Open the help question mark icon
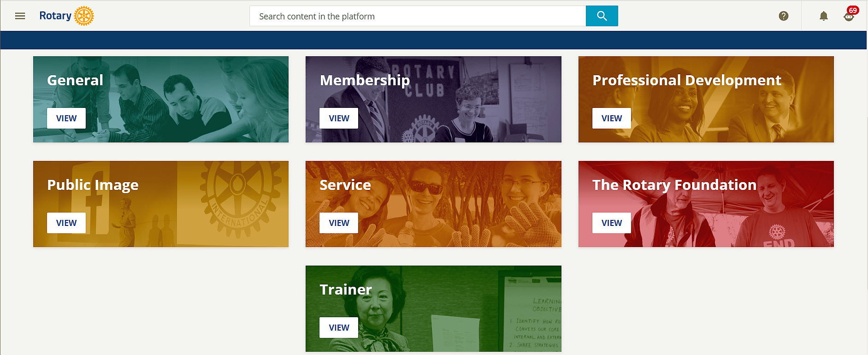This screenshot has width=868, height=355. pos(783,16)
